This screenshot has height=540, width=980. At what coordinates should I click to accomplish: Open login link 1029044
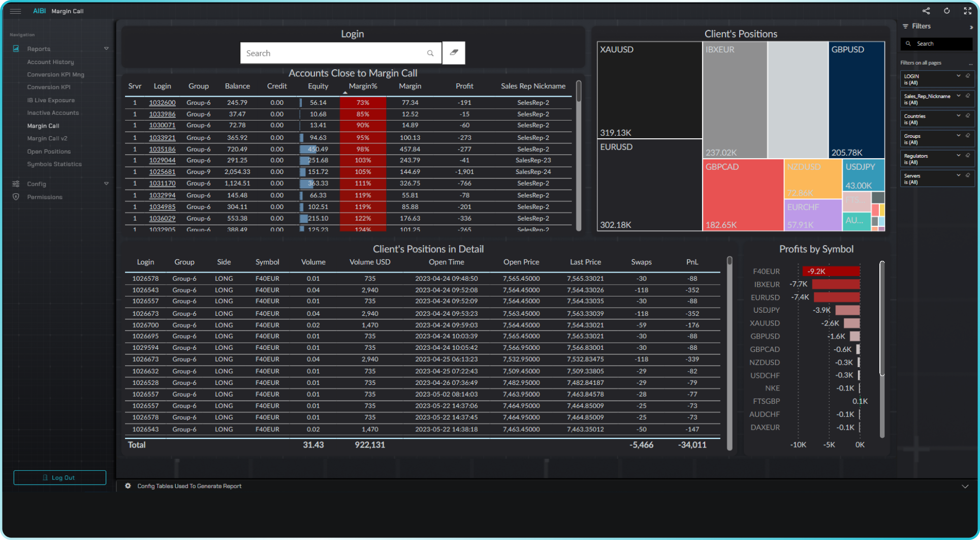[x=162, y=160]
